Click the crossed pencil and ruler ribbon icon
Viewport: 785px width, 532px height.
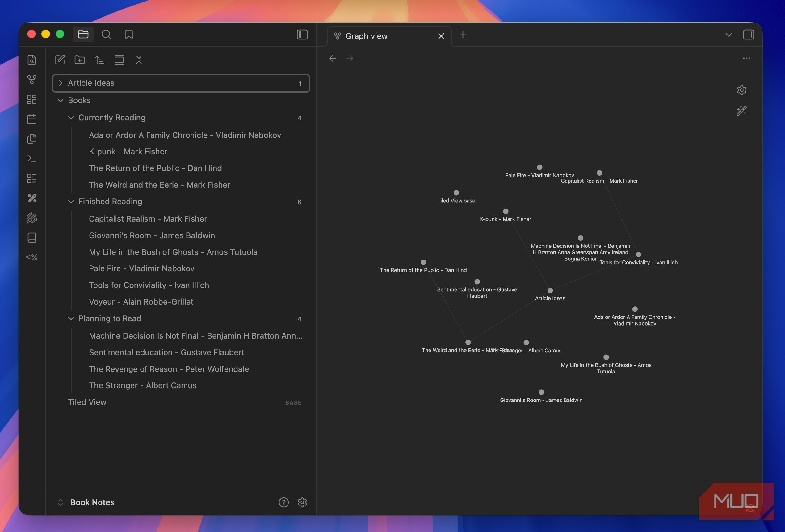[32, 198]
